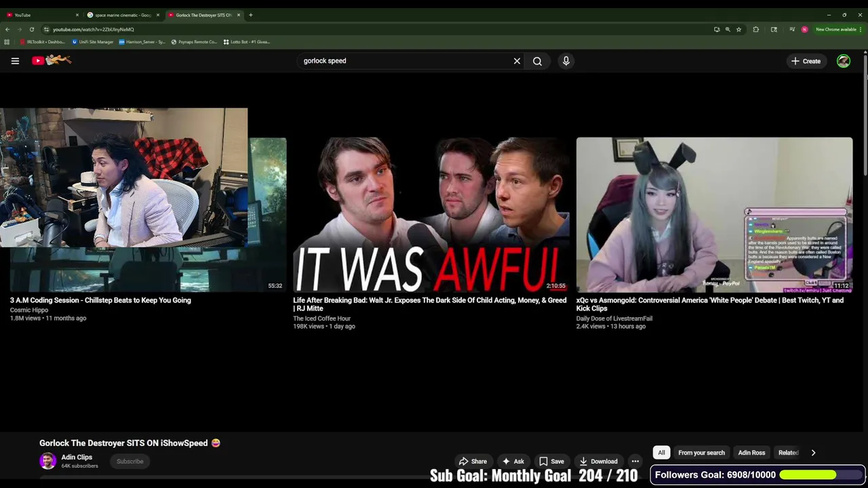The height and width of the screenshot is (488, 868).
Task: Play the xQc vs Asmongold thumbnail
Action: tap(715, 214)
